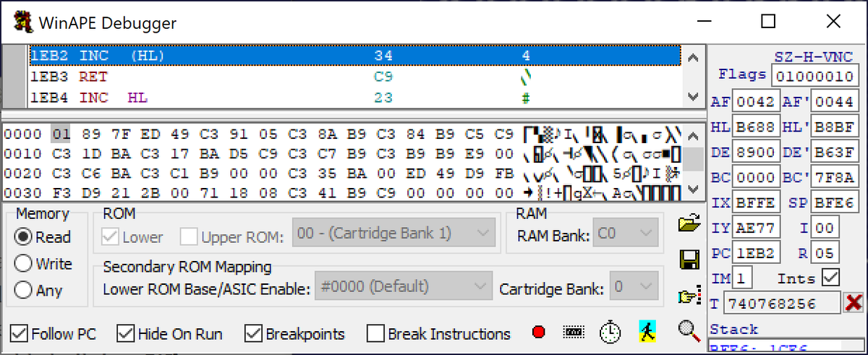Click the magnifying glass find icon
Viewport: 868px width, 355px height.
689,330
